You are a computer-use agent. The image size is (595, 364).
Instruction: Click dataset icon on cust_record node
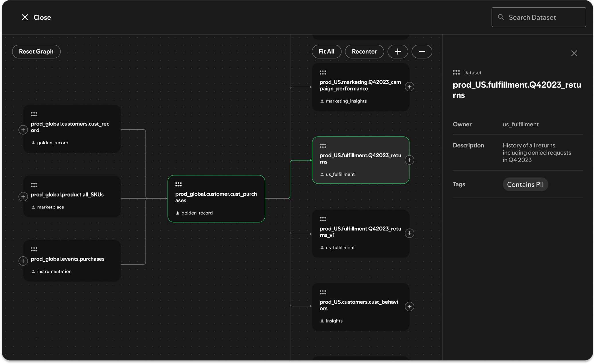pyautogui.click(x=34, y=114)
